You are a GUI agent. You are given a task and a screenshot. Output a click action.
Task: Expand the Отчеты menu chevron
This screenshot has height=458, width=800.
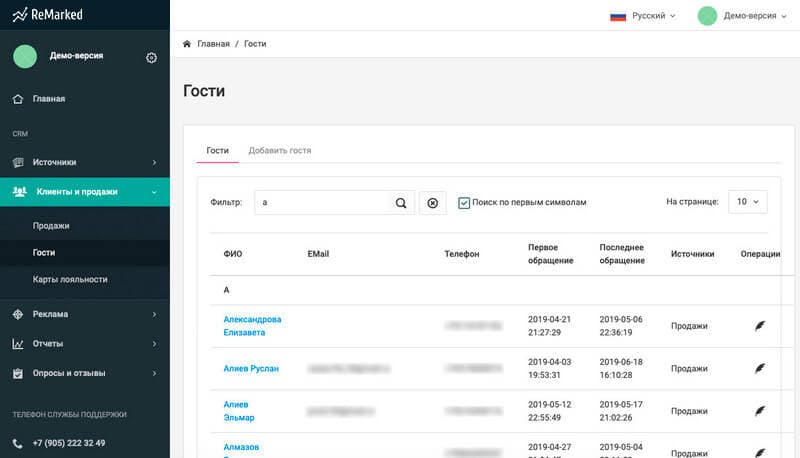pos(154,344)
